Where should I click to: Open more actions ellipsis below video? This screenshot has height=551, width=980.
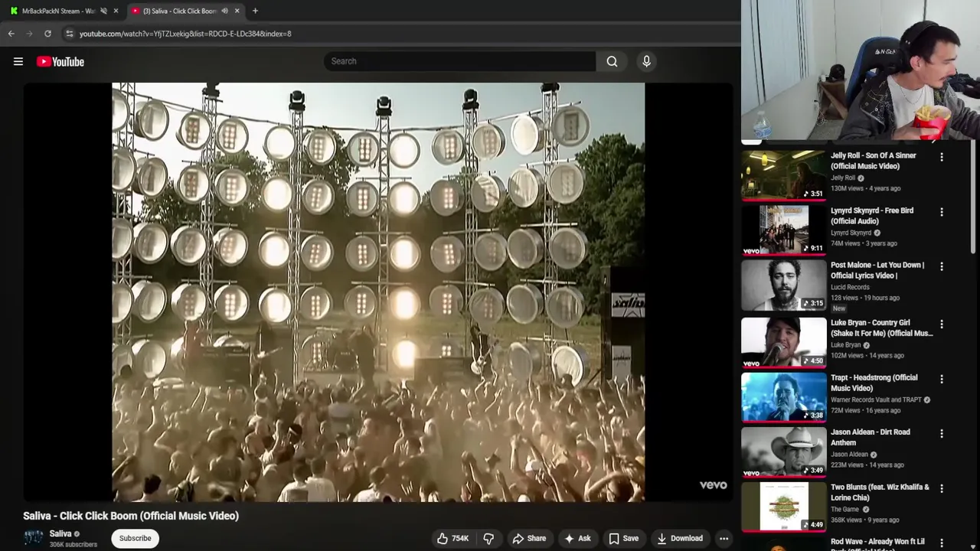[724, 539]
